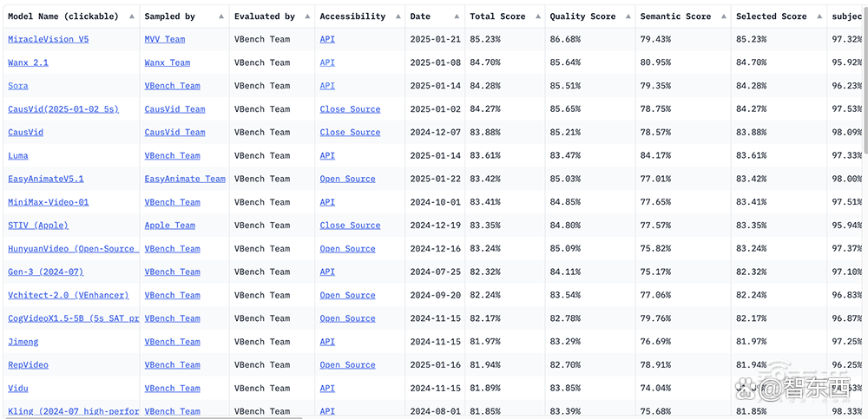Screen dimensions: 868x419
Task: Open the Sora model link
Action: coord(17,86)
